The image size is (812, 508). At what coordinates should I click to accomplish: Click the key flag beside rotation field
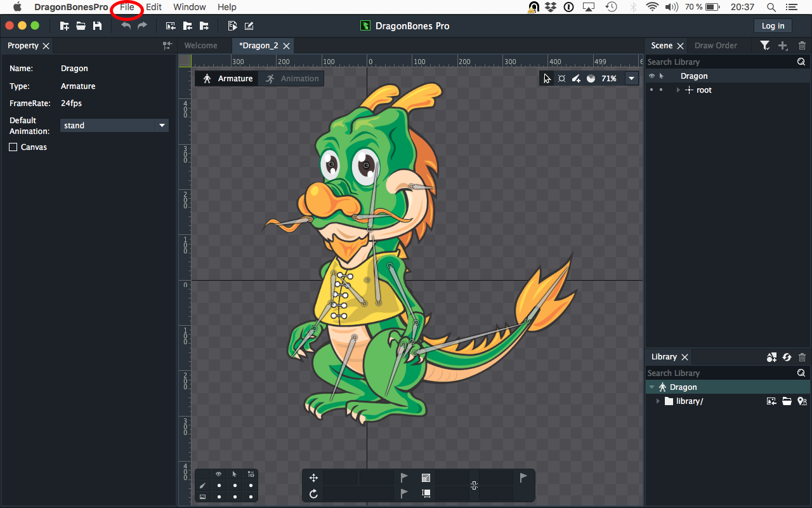tap(404, 493)
